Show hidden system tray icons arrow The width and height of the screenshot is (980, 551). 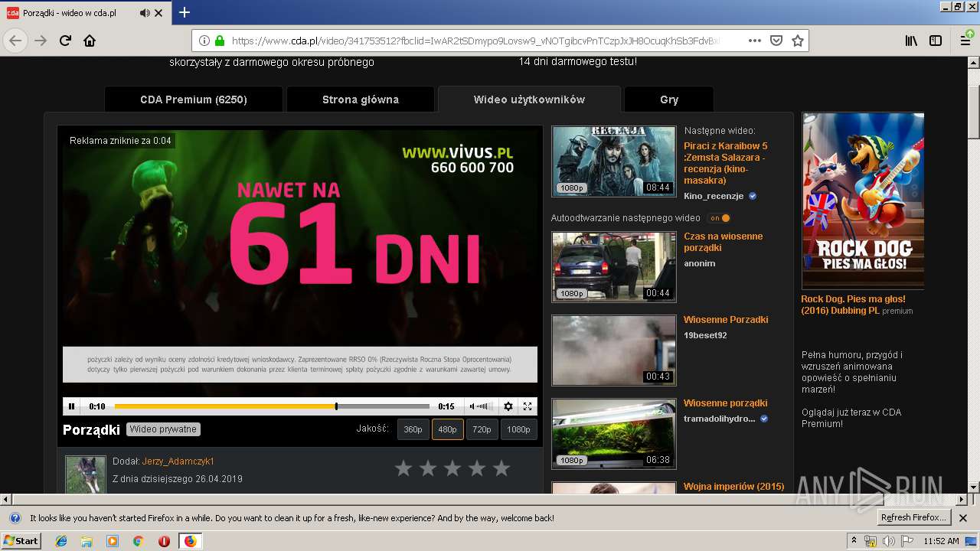pyautogui.click(x=854, y=541)
